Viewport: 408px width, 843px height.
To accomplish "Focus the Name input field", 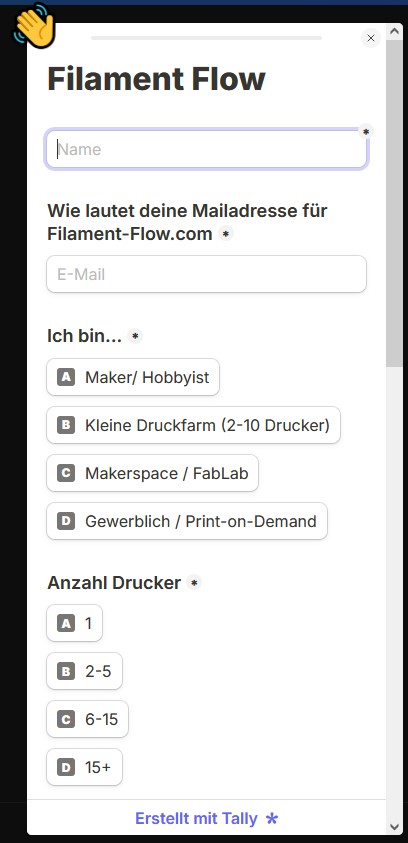I will pos(206,149).
